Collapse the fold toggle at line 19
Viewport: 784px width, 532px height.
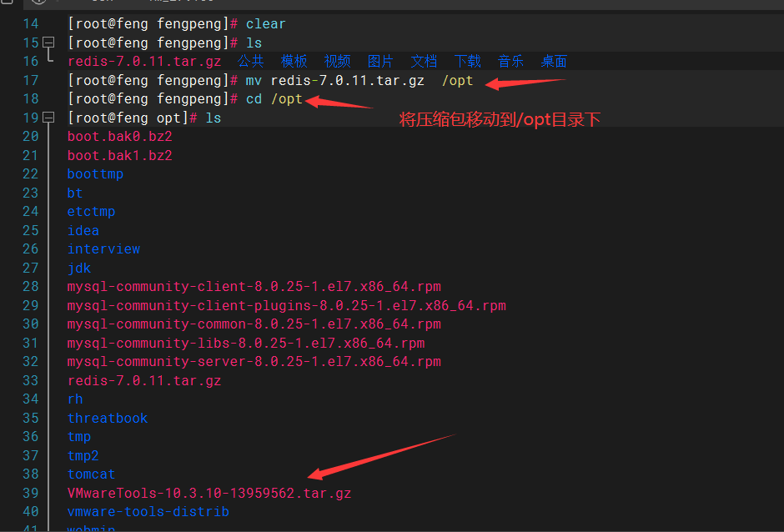pos(48,118)
